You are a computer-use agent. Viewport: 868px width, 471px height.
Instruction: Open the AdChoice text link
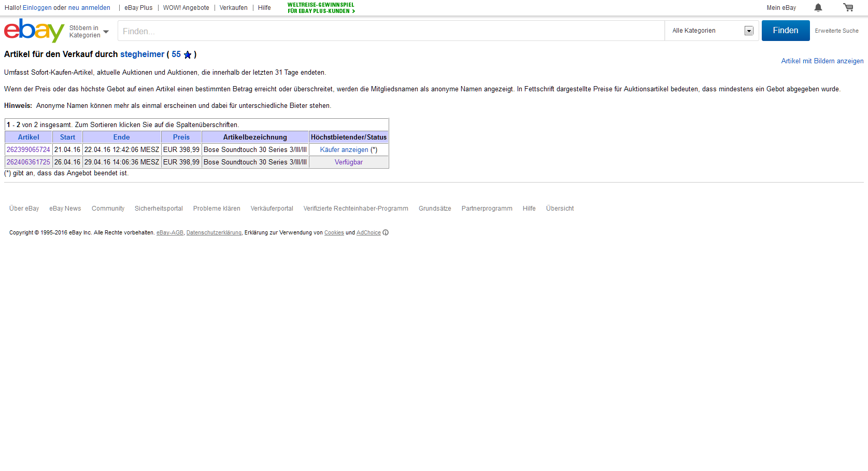(368, 233)
